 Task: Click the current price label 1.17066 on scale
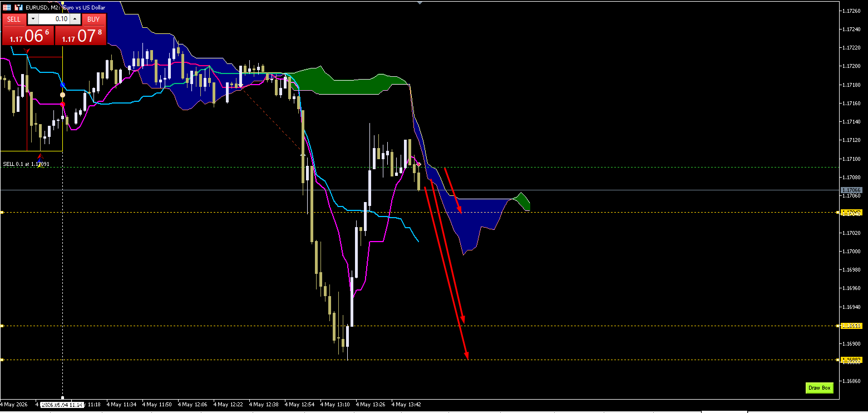(851, 190)
